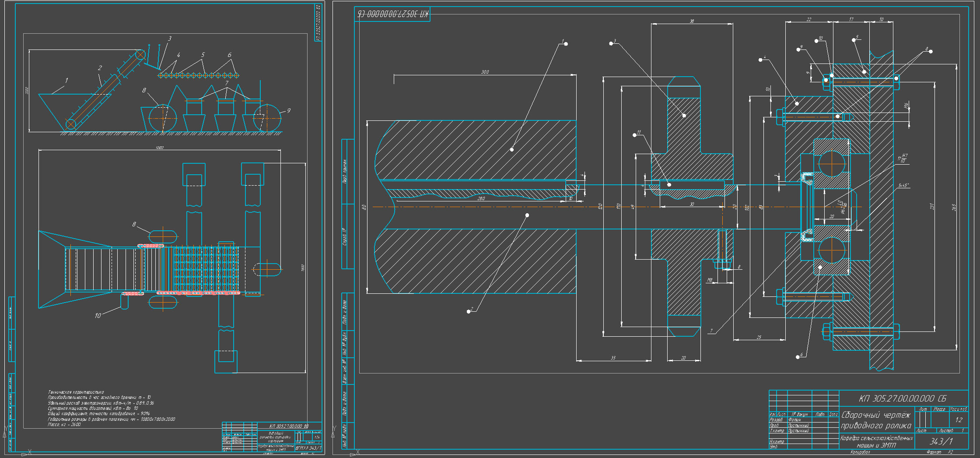980x458 pixels.
Task: Select callout number 7 above the collecting bins
Action: 226,83
